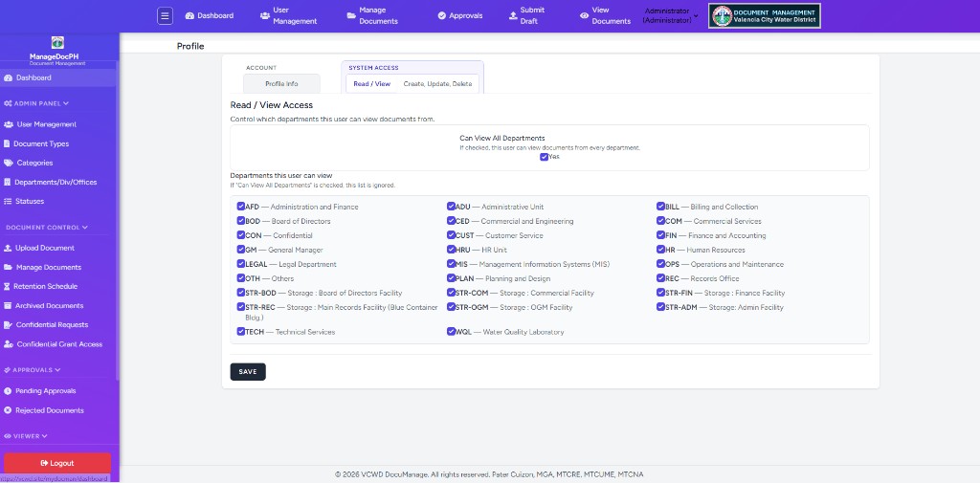Click the hamburger menu toggle icon
This screenshot has height=483, width=980.
click(165, 15)
